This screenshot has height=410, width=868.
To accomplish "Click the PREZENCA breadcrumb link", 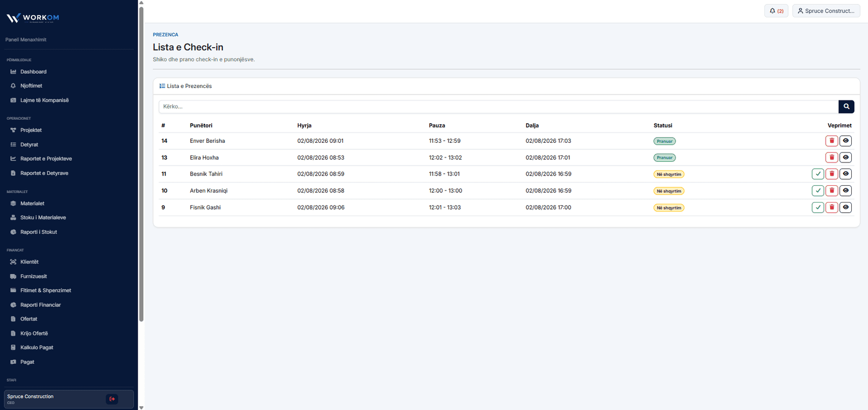I will pos(165,35).
